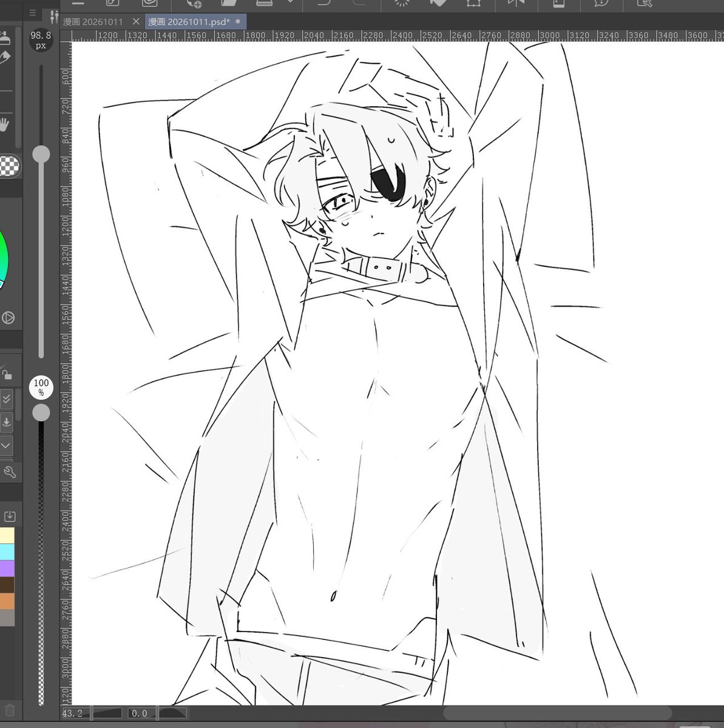Click the undo arrow in the top command bar

click(324, 2)
